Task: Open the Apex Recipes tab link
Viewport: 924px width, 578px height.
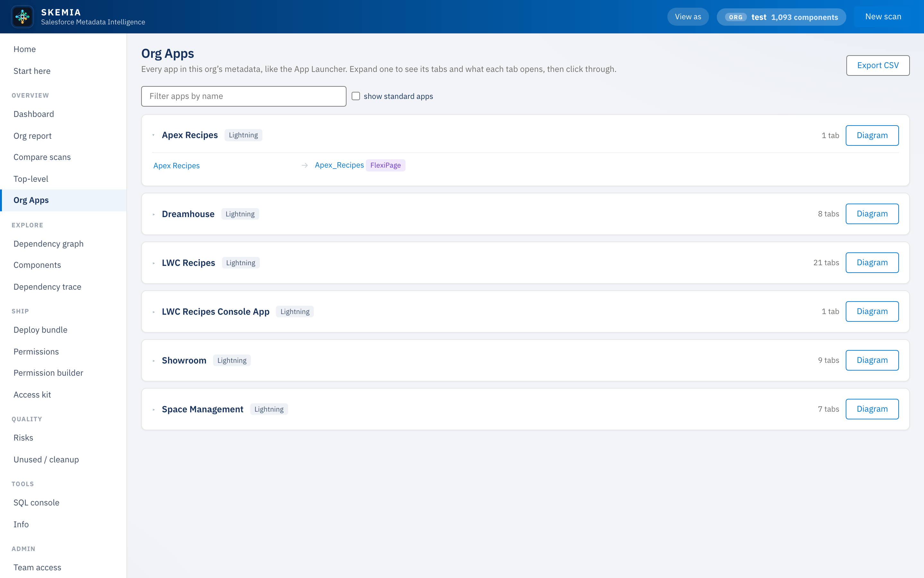Action: point(176,165)
